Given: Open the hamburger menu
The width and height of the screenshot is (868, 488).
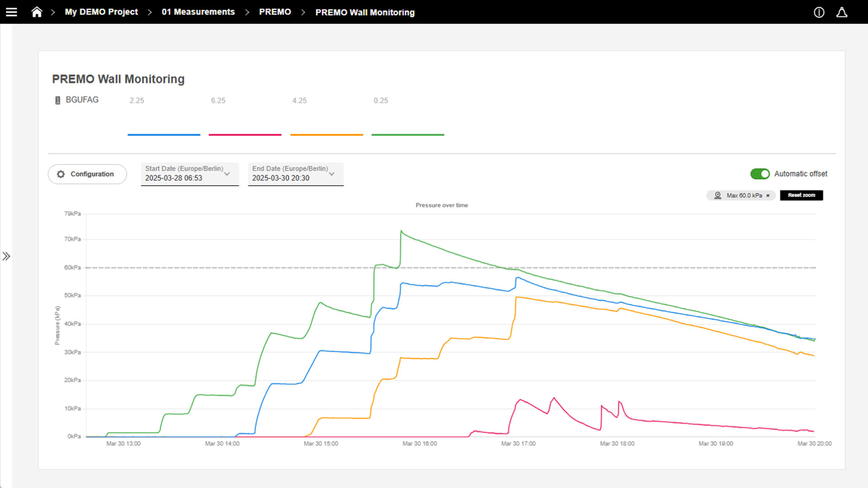Looking at the screenshot, I should click(x=11, y=12).
